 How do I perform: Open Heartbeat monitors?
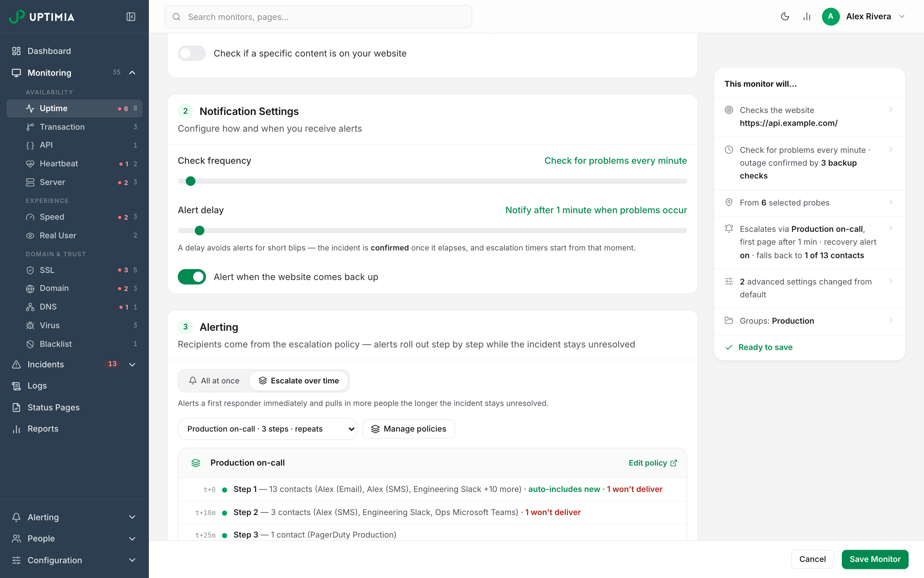74,164
